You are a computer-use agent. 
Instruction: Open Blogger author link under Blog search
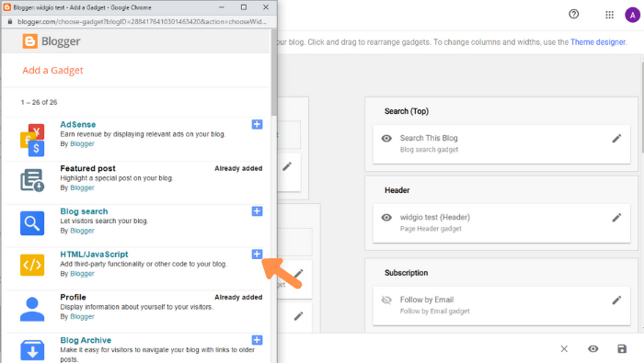pyautogui.click(x=82, y=231)
